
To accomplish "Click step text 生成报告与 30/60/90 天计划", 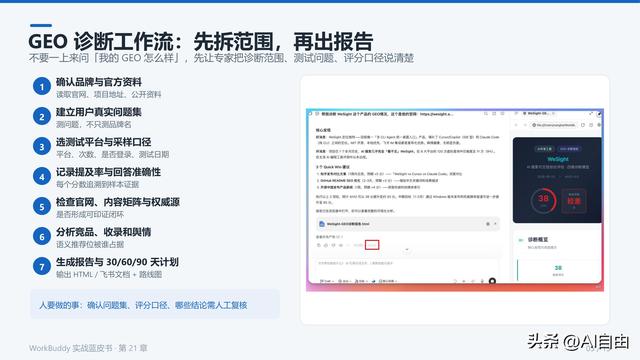I will (117, 262).
